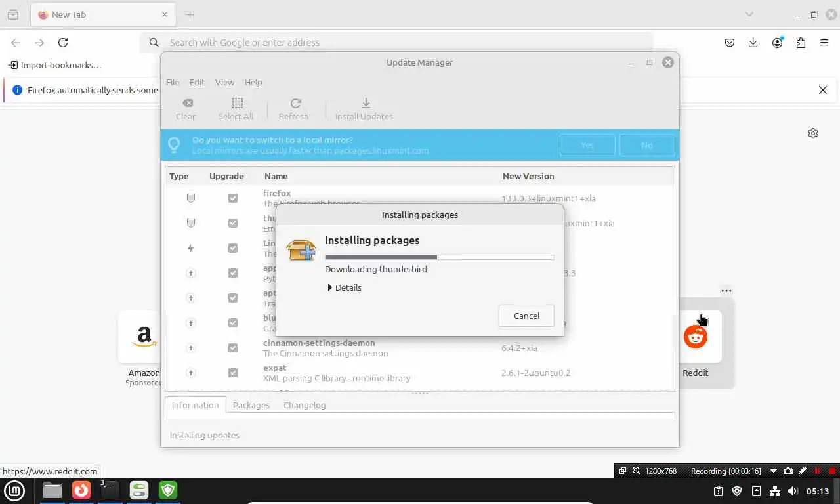Open Firefox extensions panel
This screenshot has width=840, height=504.
pyautogui.click(x=801, y=43)
